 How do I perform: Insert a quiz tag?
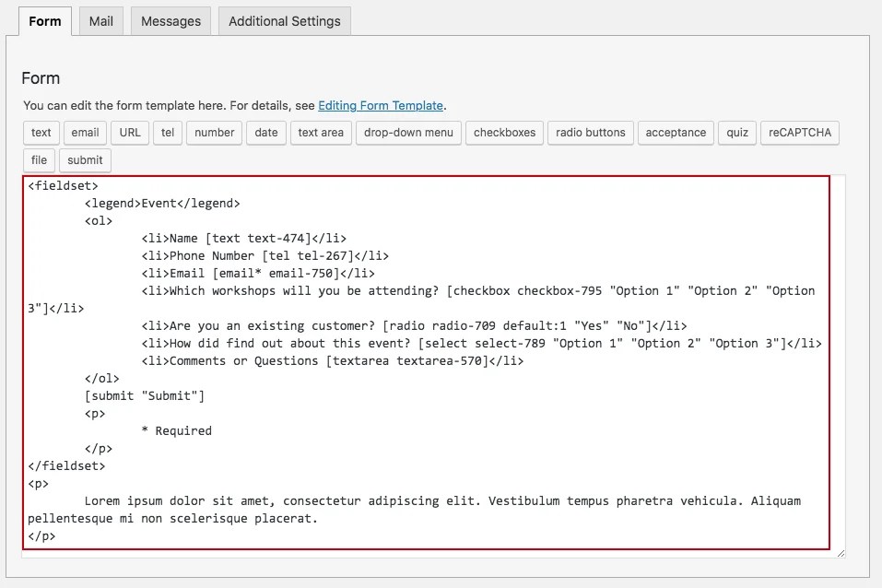737,133
